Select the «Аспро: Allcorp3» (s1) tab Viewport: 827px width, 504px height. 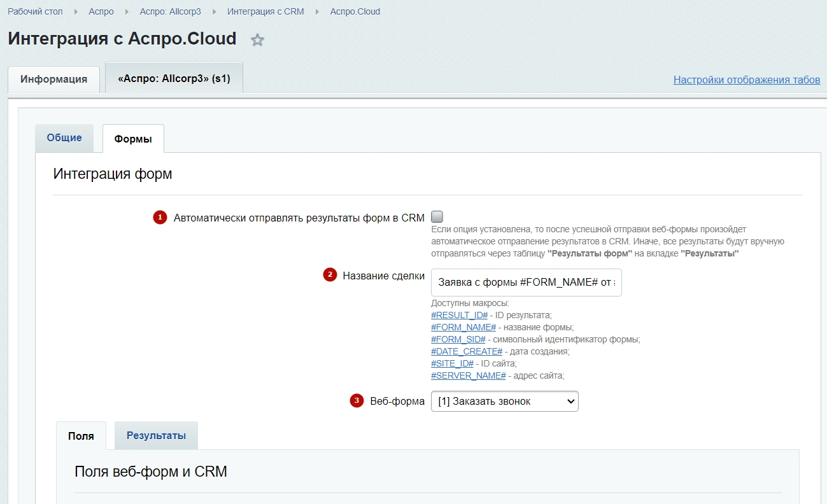pyautogui.click(x=174, y=79)
